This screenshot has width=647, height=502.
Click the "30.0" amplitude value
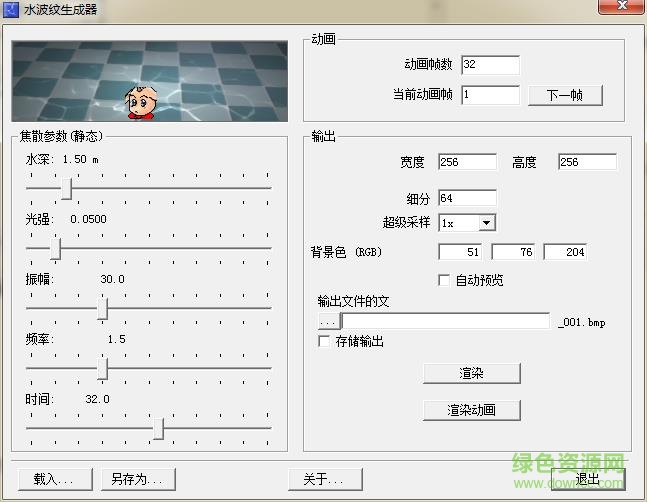pos(112,279)
